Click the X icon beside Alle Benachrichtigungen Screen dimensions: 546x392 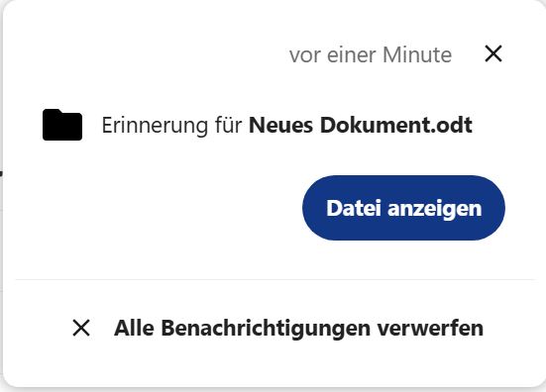81,328
